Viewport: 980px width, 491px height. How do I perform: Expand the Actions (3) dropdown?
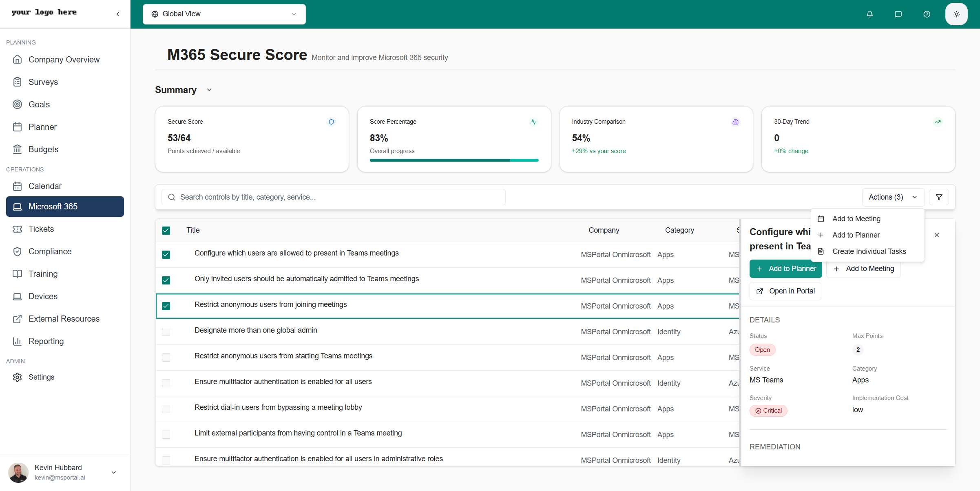click(x=893, y=197)
